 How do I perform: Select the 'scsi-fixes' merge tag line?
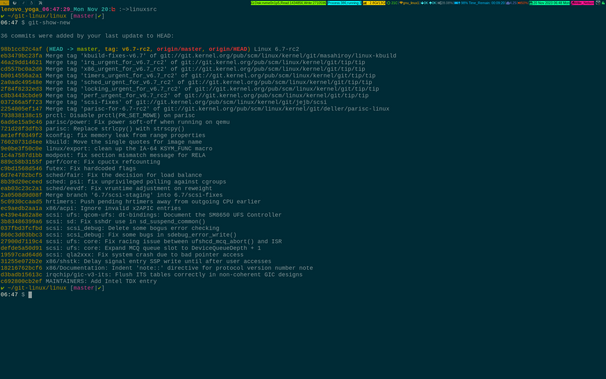point(163,102)
